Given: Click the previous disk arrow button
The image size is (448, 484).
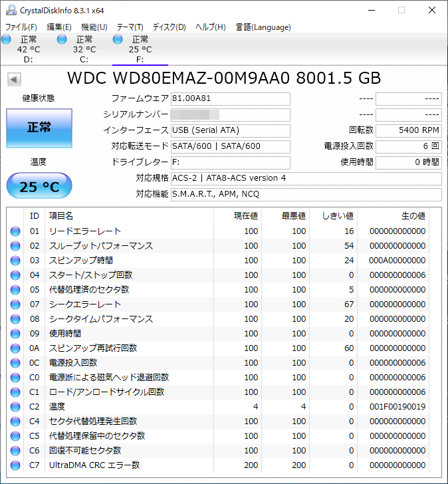Looking at the screenshot, I should point(14,79).
